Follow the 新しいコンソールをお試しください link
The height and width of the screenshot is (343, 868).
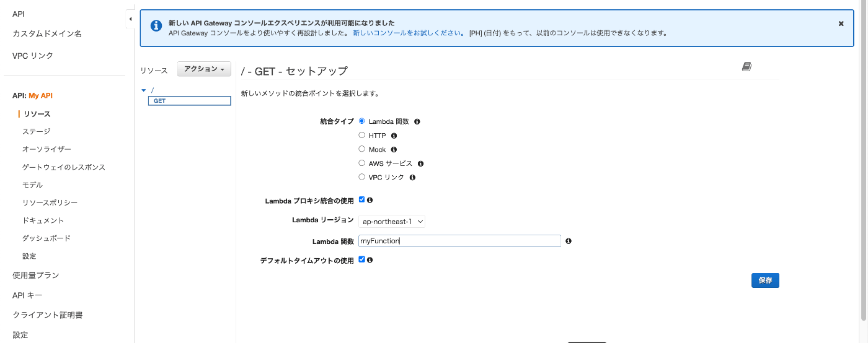(x=407, y=33)
